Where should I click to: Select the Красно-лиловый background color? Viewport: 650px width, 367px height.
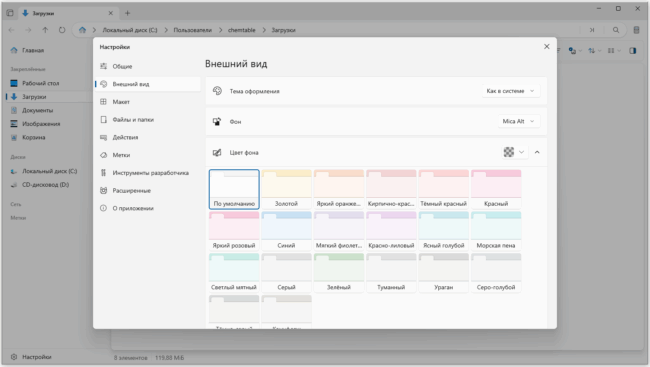(x=391, y=231)
